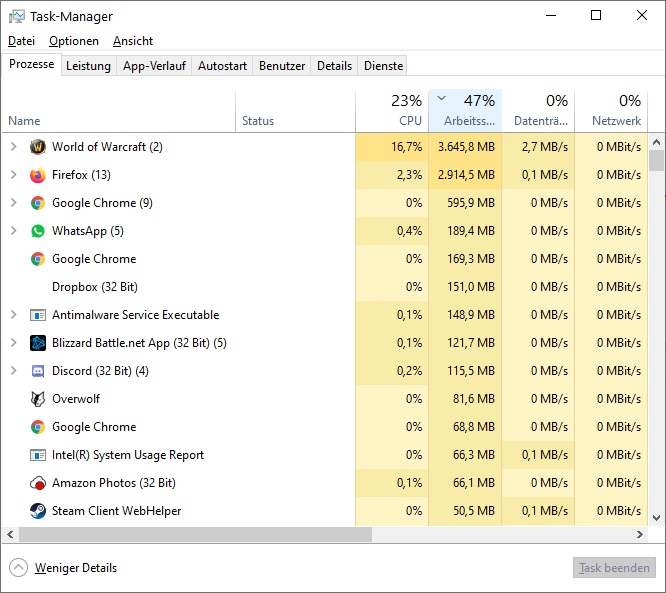Open the Autostart tab

[222, 66]
